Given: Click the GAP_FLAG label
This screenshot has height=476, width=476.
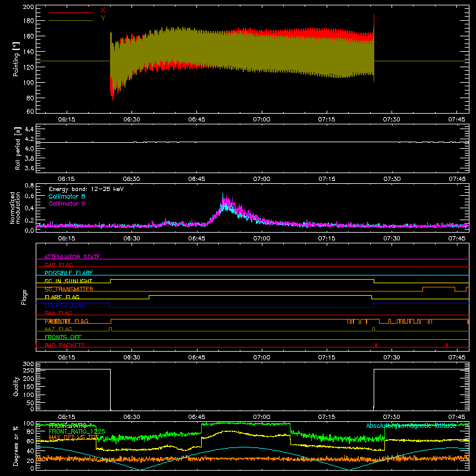Looking at the screenshot, I should (58, 265).
